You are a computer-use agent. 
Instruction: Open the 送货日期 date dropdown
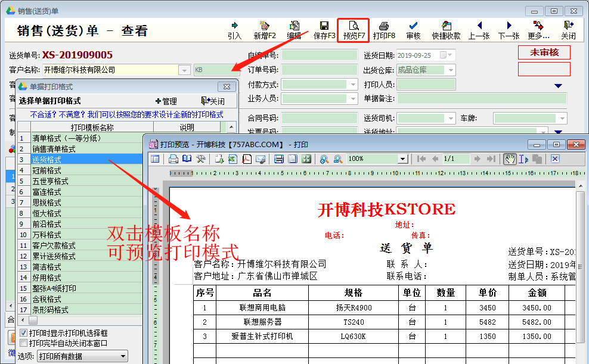point(449,55)
